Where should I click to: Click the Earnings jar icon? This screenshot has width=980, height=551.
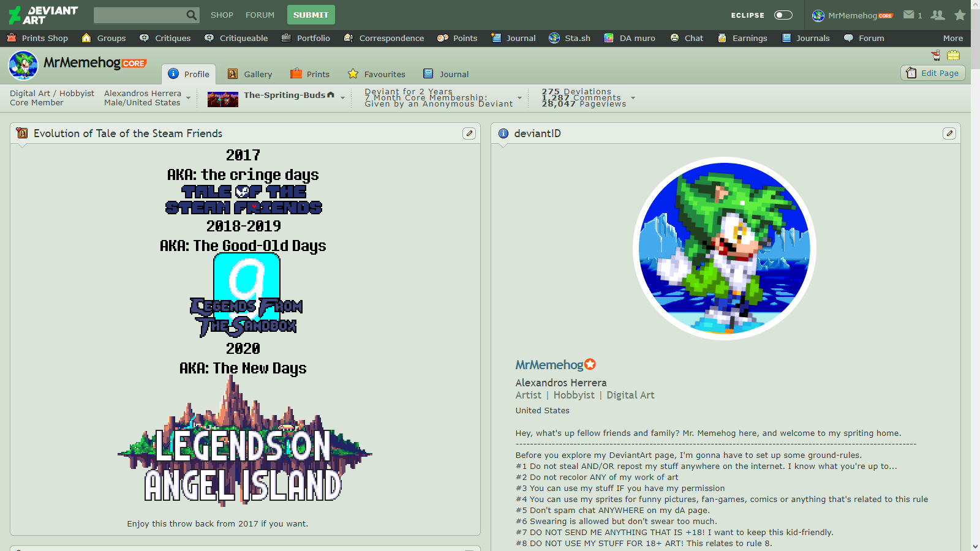pyautogui.click(x=722, y=38)
